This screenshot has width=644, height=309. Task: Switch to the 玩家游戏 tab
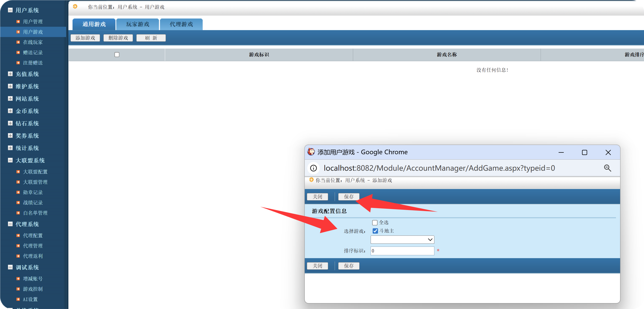[138, 24]
